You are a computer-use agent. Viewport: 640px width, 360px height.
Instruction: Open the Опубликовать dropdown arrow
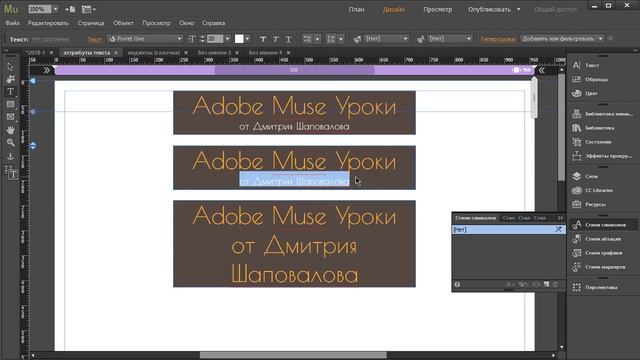[x=519, y=9]
